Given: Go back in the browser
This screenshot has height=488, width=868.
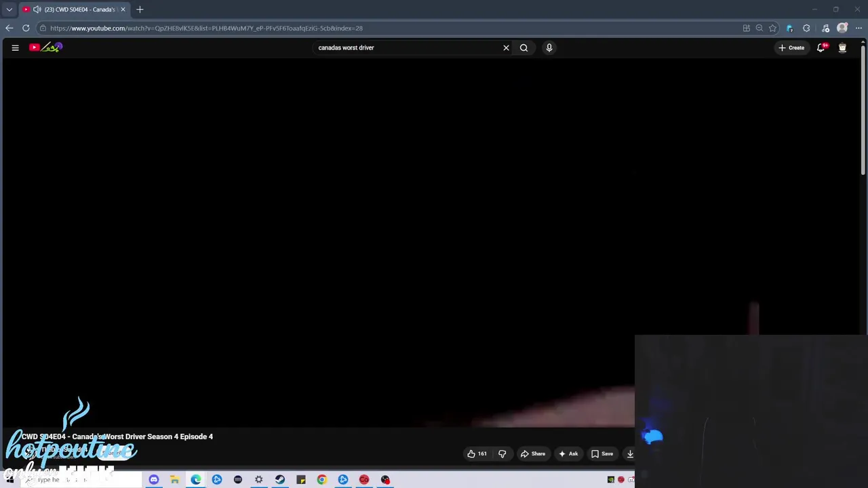Looking at the screenshot, I should [9, 28].
